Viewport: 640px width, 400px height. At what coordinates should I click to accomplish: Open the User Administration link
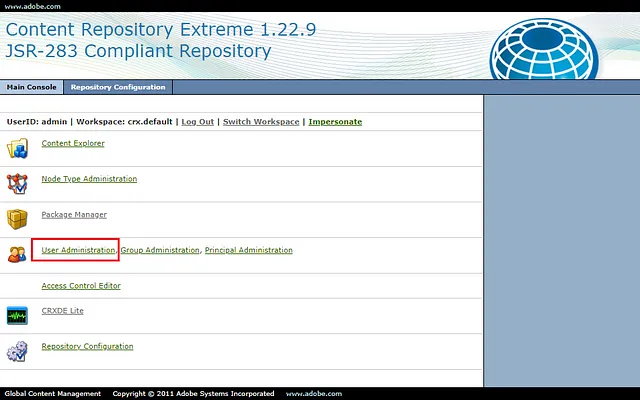click(78, 250)
